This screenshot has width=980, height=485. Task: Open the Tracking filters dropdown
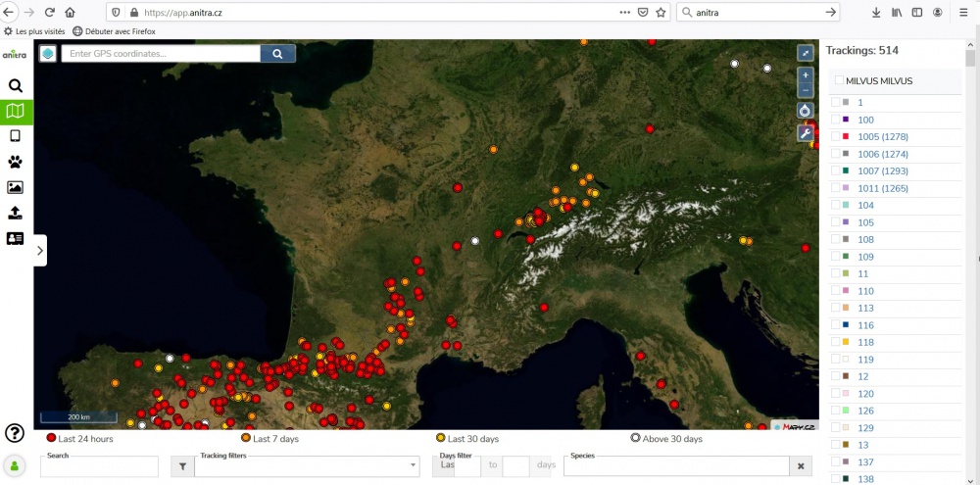307,466
